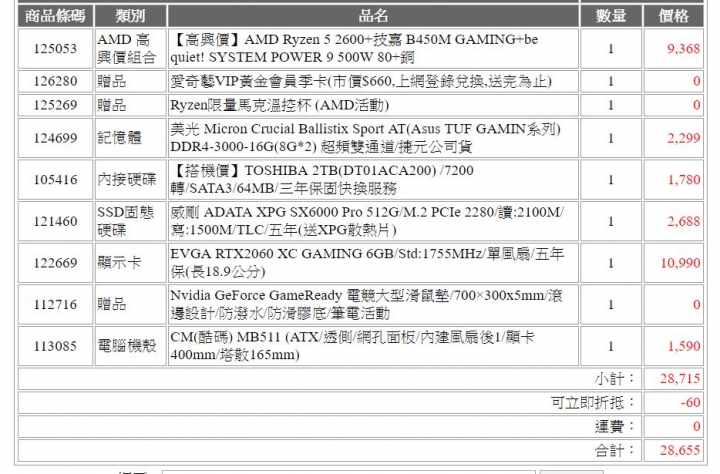This screenshot has height=474, width=720.
Task: Click the total value 28,655
Action: 680,450
